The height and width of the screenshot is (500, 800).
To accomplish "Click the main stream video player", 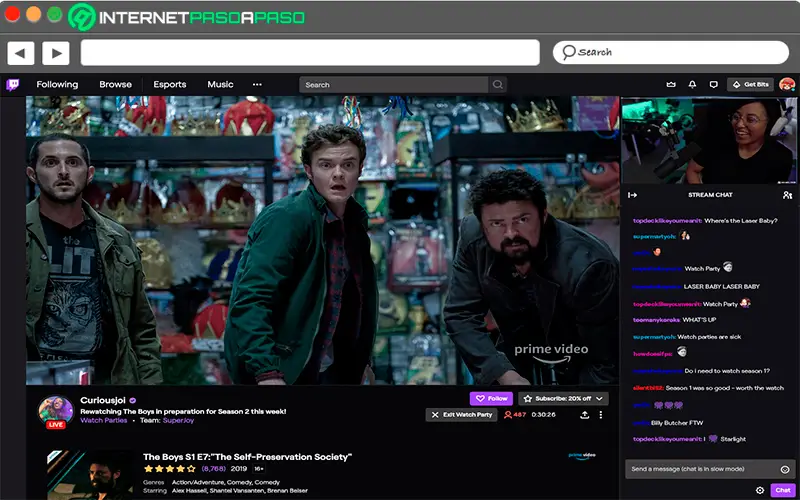I will click(x=322, y=240).
